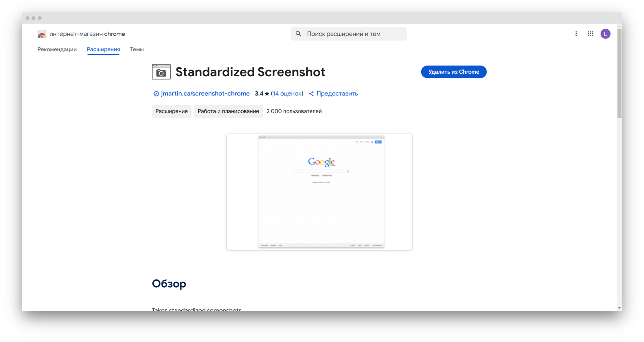The image size is (644, 342).
Task: Select the Расширения tab
Action: [103, 50]
